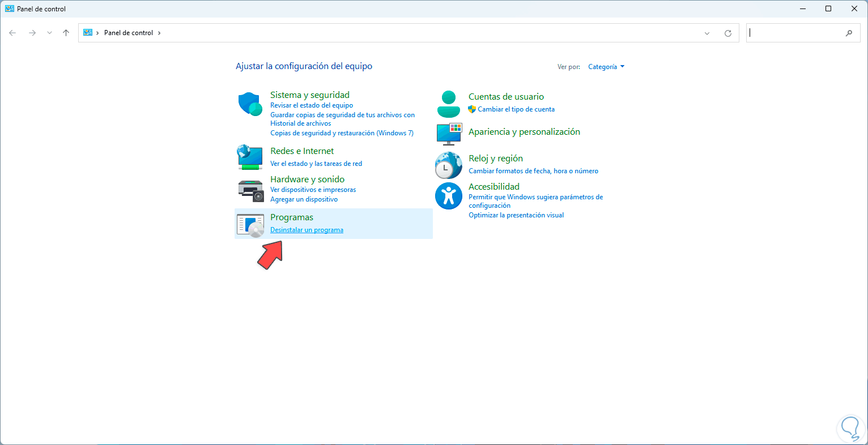
Task: Click the Control Panel icon in the address bar
Action: (x=88, y=33)
